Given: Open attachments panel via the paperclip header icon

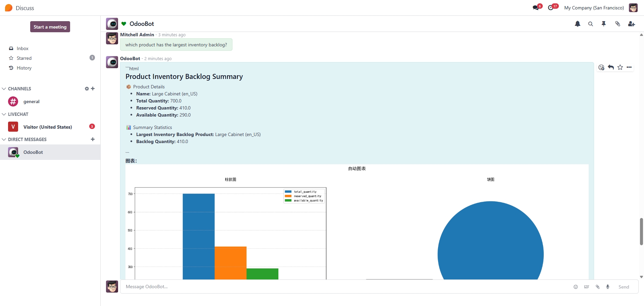Looking at the screenshot, I should (x=618, y=24).
